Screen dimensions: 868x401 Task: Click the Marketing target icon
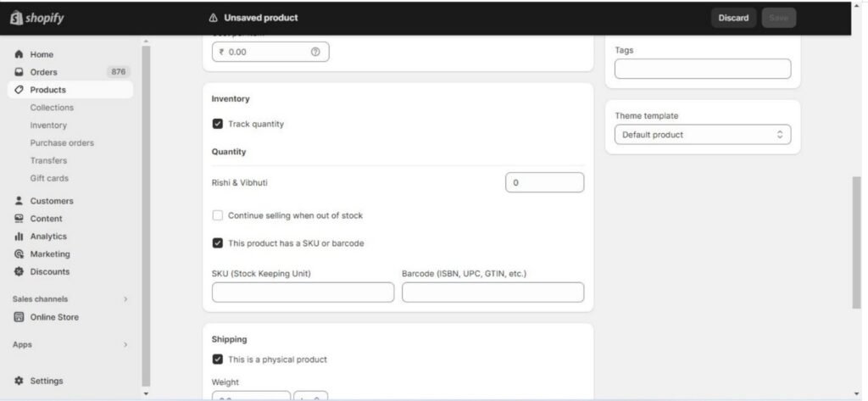[19, 254]
